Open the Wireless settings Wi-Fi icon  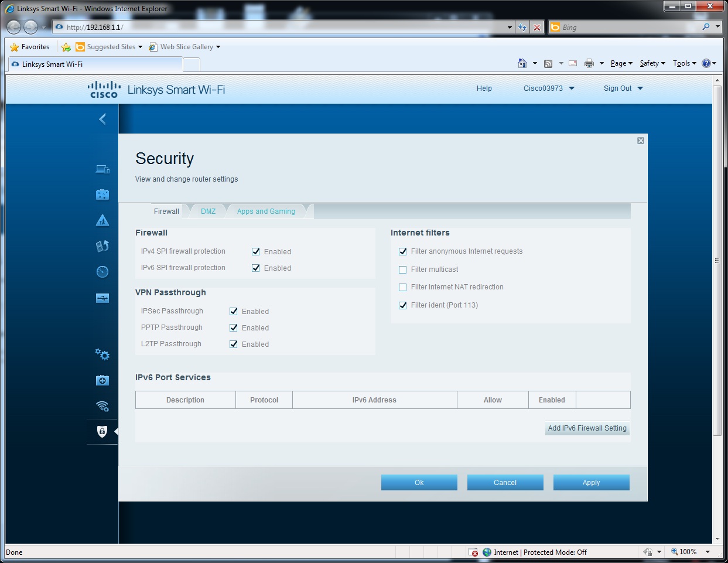pyautogui.click(x=102, y=406)
